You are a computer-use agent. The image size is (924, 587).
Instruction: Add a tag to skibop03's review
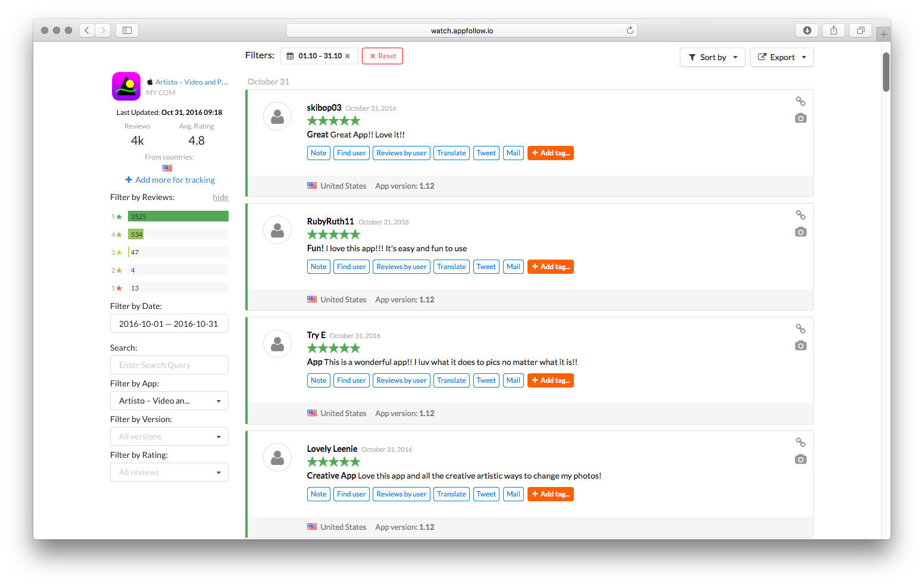550,153
